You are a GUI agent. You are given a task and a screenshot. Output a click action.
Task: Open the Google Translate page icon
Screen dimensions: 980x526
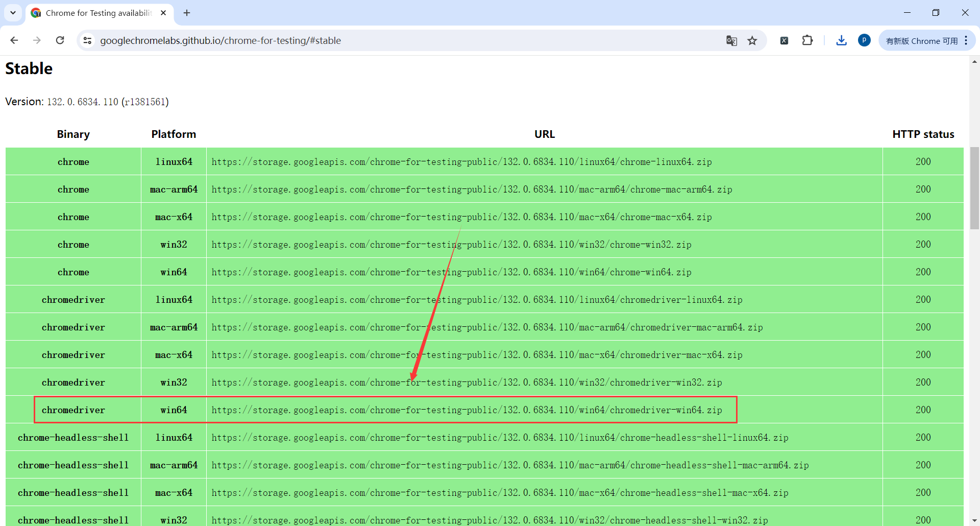click(731, 40)
